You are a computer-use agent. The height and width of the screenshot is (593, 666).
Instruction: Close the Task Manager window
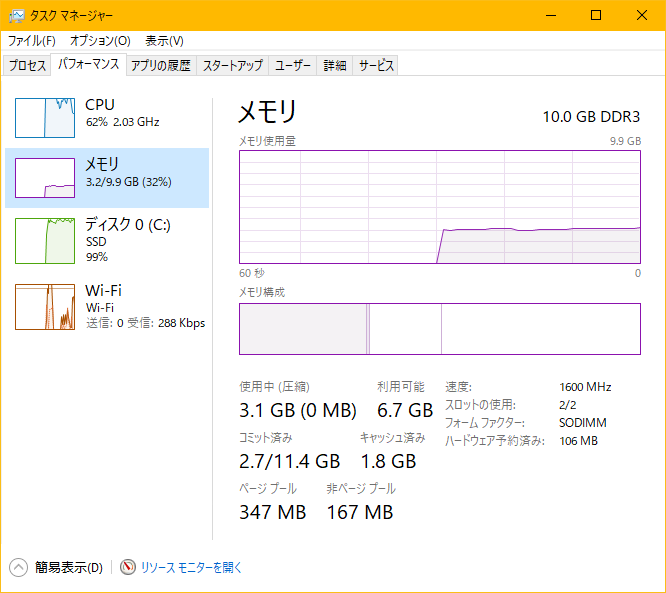pos(642,15)
